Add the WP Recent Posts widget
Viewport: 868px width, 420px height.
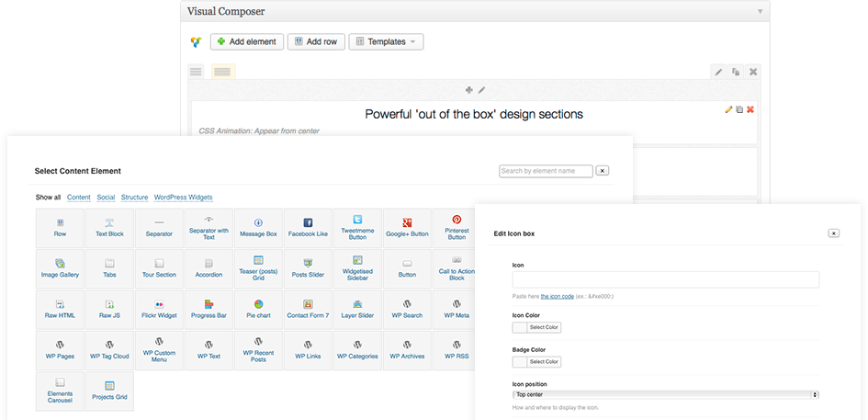coord(258,351)
